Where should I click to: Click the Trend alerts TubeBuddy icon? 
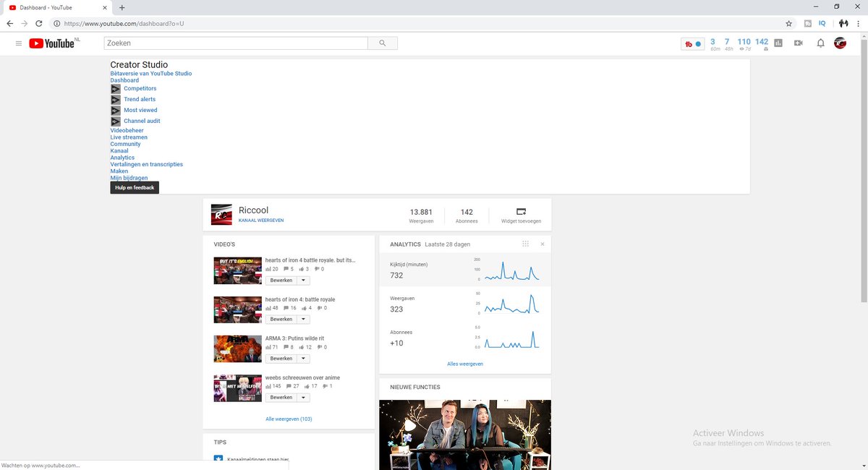tap(116, 99)
